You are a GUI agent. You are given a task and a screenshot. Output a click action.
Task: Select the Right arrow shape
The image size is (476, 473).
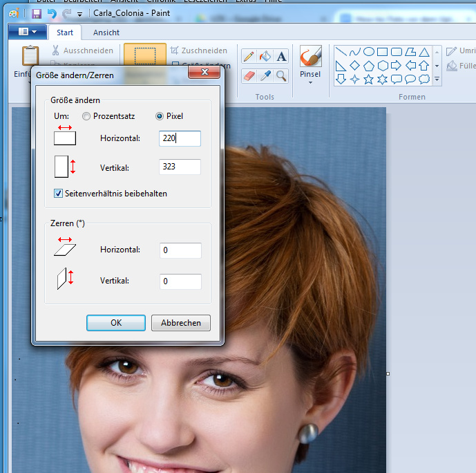click(x=397, y=66)
